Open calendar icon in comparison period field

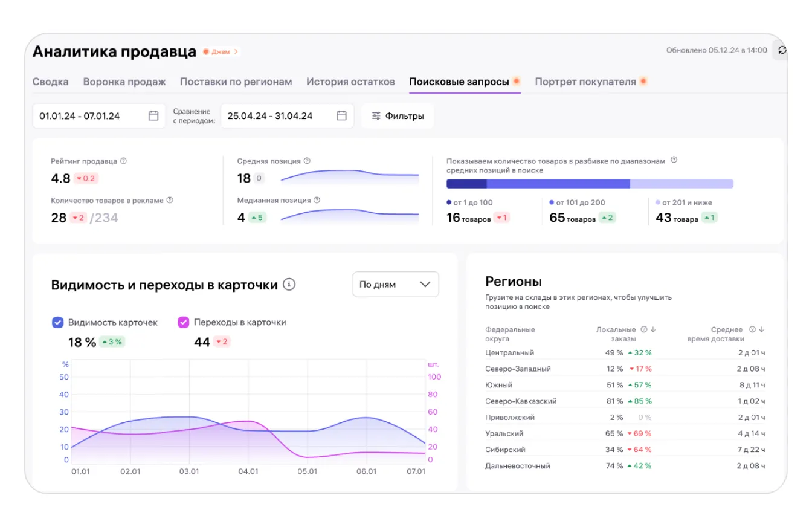point(341,116)
